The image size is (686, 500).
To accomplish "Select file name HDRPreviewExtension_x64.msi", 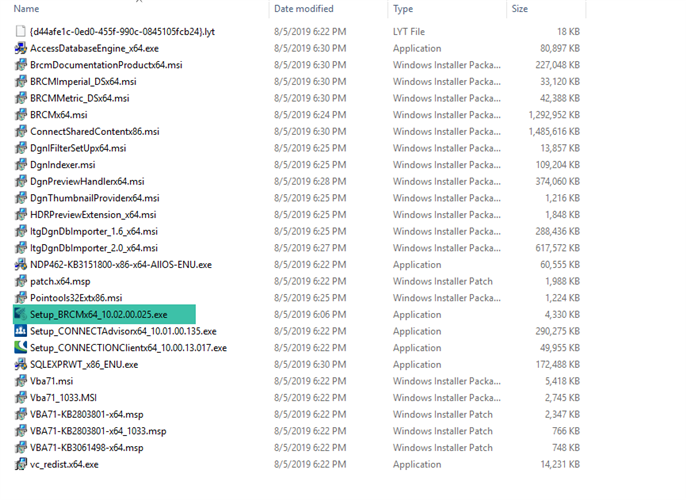I will tap(93, 214).
